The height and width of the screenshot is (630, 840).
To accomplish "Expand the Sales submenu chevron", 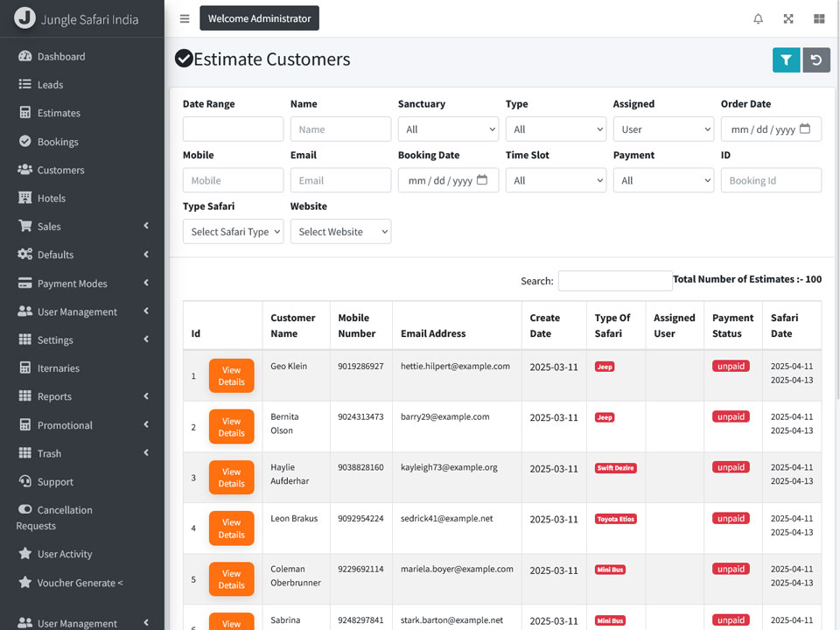I will (146, 226).
